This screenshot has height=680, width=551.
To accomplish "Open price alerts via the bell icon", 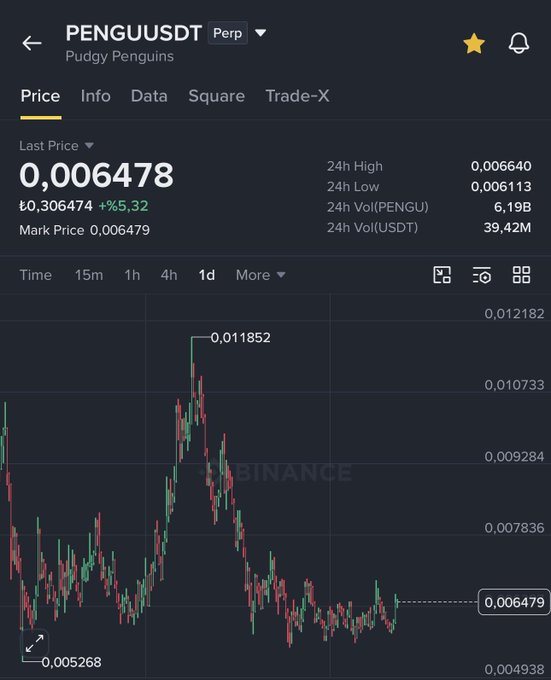I will (x=518, y=43).
